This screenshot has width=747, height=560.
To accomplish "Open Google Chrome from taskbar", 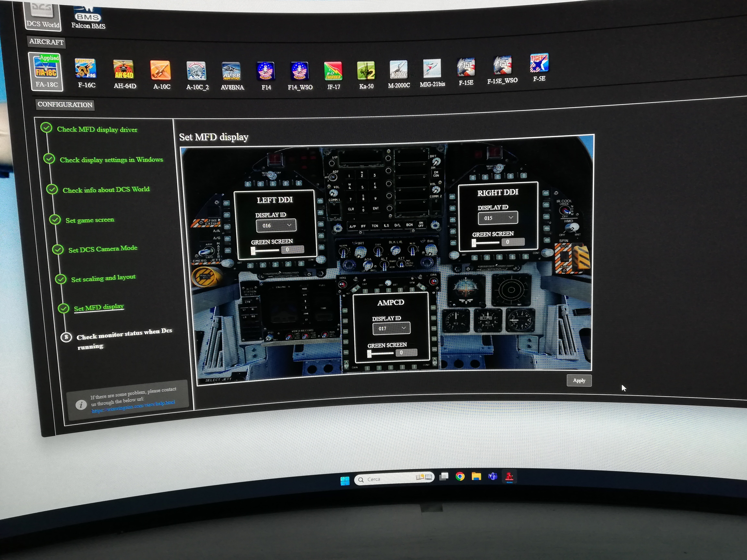I will pyautogui.click(x=460, y=476).
